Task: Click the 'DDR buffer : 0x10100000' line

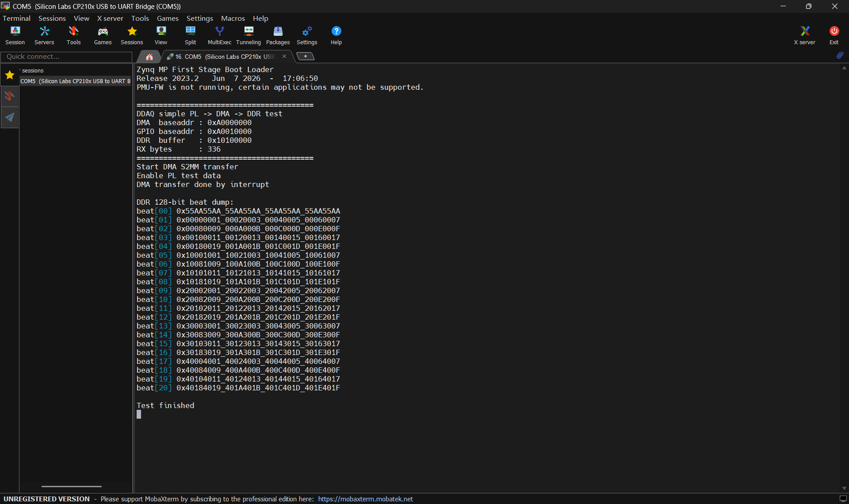Action: coord(194,140)
